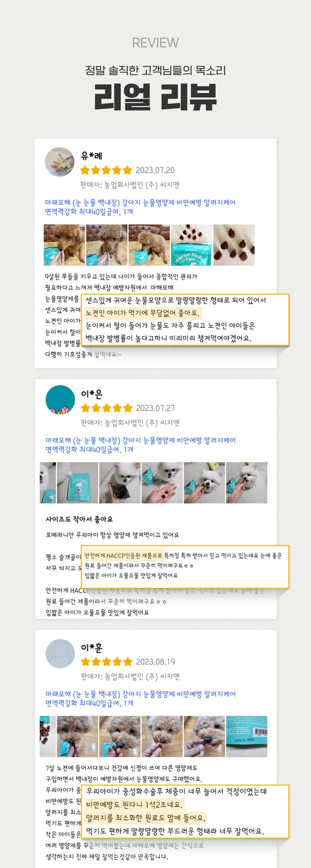
Task: Click the highlighted HACCP quote box
Action: [x=185, y=566]
